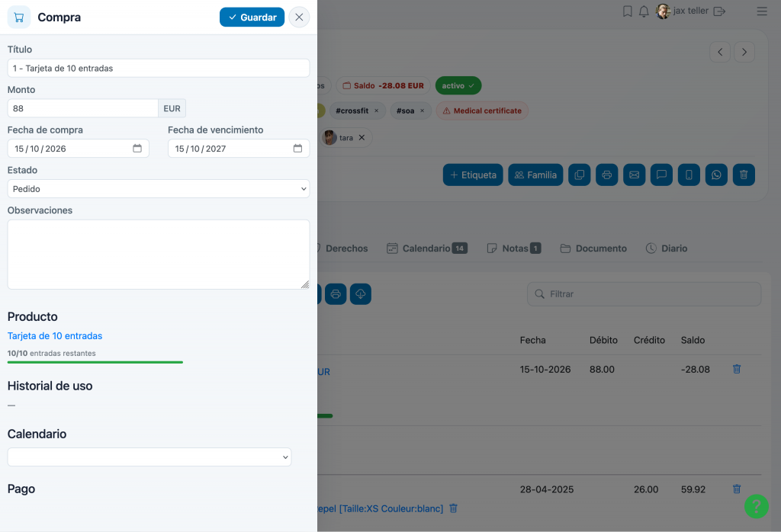
Task: Remove the tara family member chip
Action: [362, 138]
